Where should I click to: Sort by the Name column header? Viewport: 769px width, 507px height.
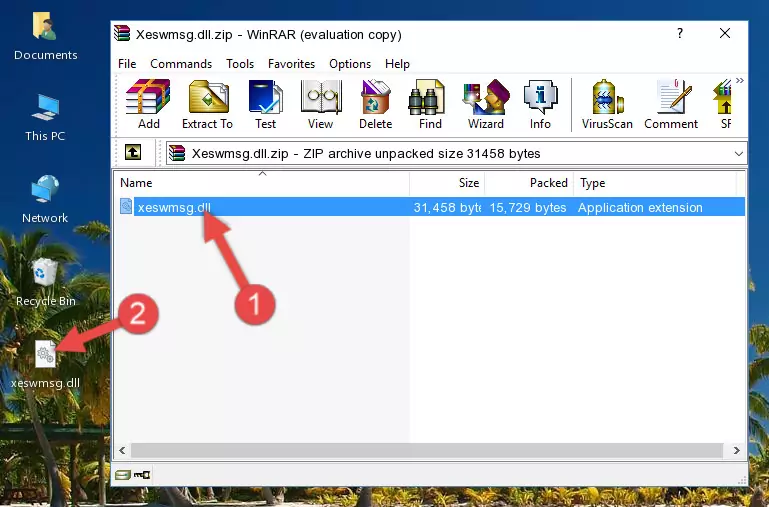click(262, 183)
